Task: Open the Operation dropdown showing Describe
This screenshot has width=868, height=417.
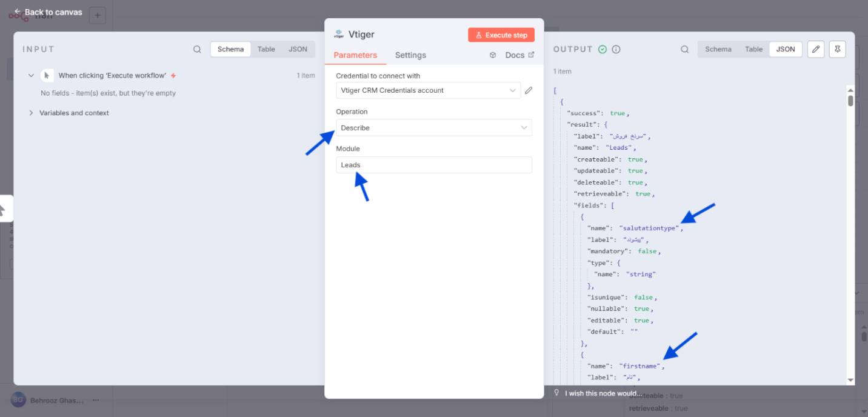Action: [x=433, y=128]
